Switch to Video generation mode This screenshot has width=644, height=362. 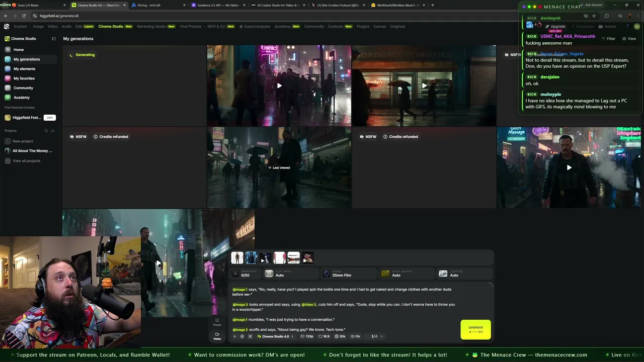click(217, 336)
